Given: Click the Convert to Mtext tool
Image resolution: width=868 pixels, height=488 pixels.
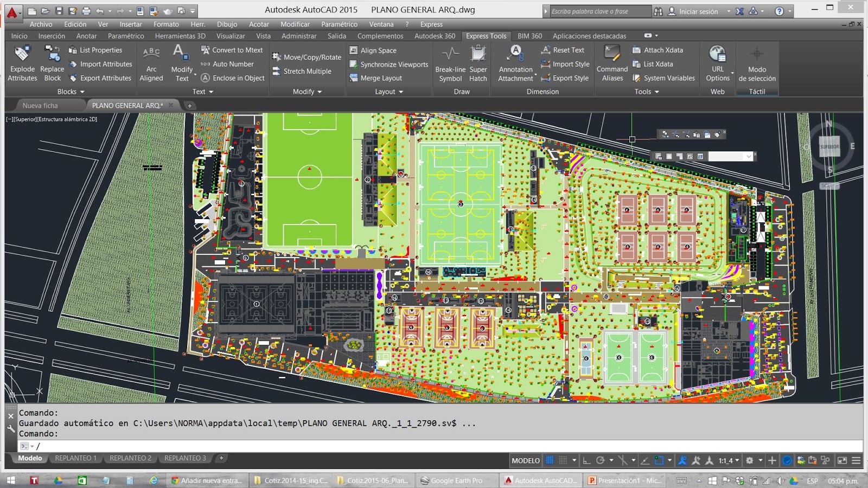Looking at the screenshot, I should [x=232, y=50].
